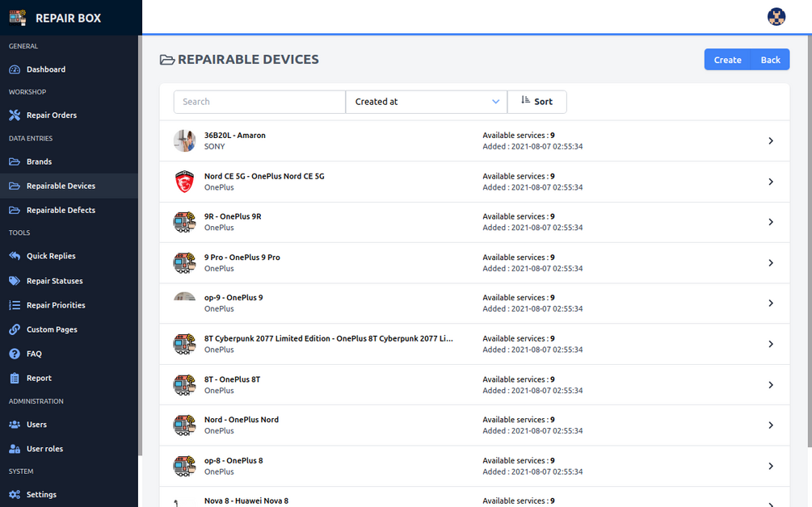Viewport: 812px width, 507px height.
Task: Click the Repair Box logo icon
Action: [17, 18]
